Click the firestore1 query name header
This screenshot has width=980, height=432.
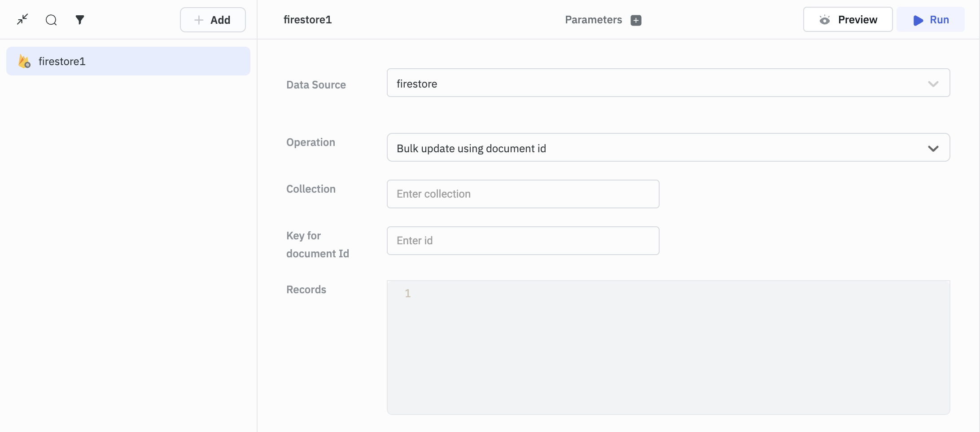307,20
